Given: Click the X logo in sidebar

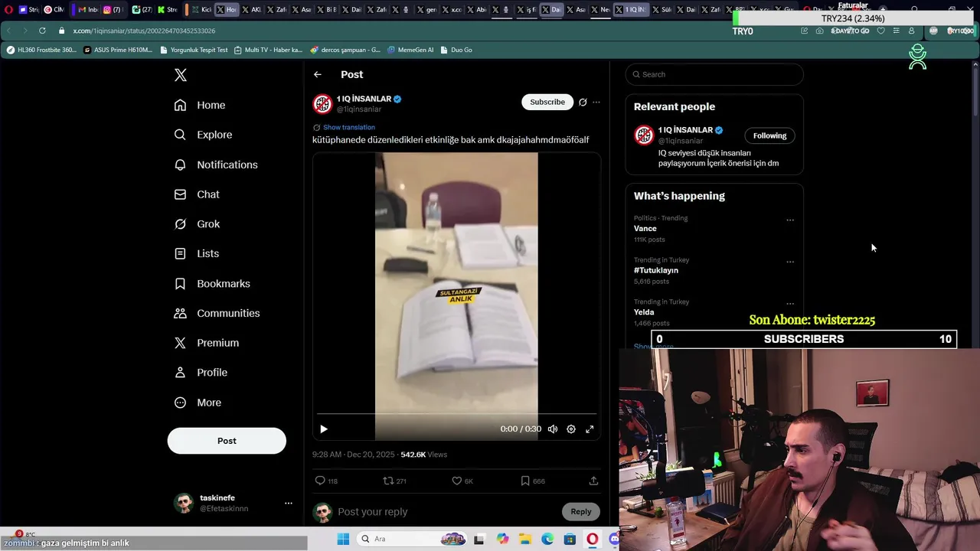Looking at the screenshot, I should [x=181, y=75].
